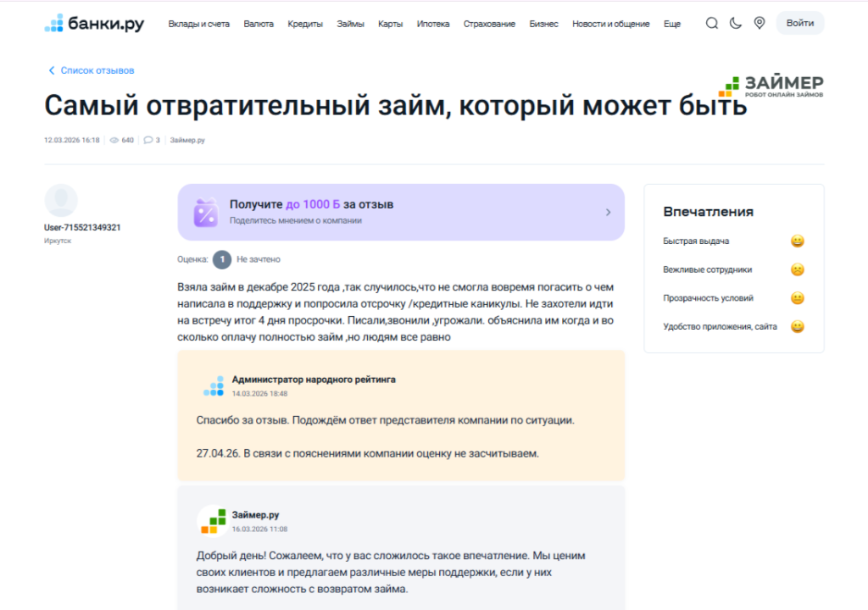Click the review date 12.03.2026 16:18
This screenshot has height=610, width=868.
[72, 140]
